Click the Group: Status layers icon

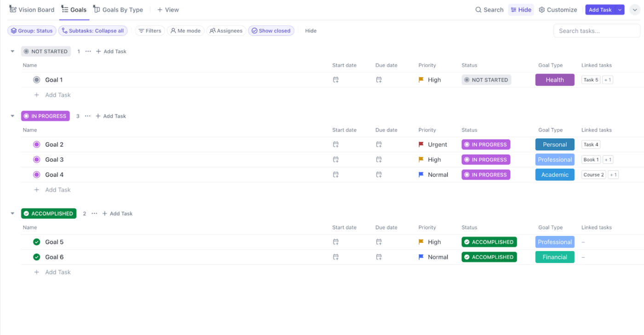pos(14,30)
